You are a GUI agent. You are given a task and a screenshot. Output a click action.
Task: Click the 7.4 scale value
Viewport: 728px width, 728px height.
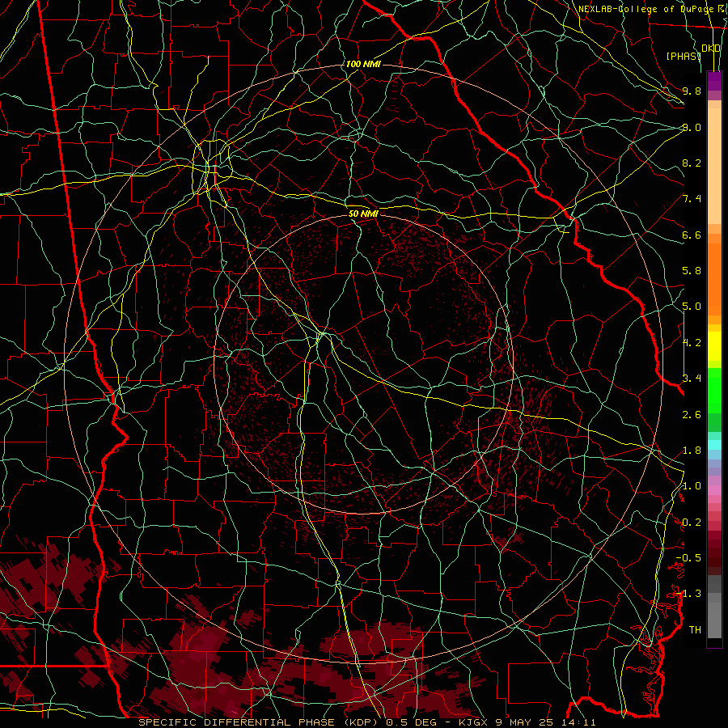click(692, 199)
